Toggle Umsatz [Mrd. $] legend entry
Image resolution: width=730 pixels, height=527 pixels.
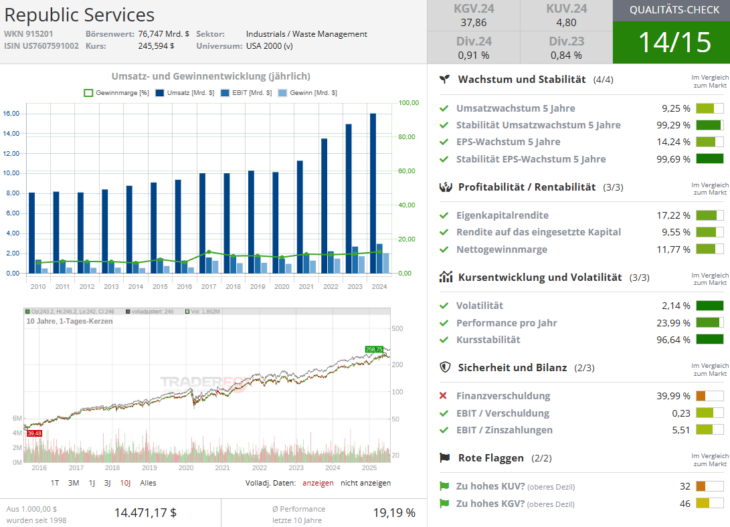pos(185,93)
